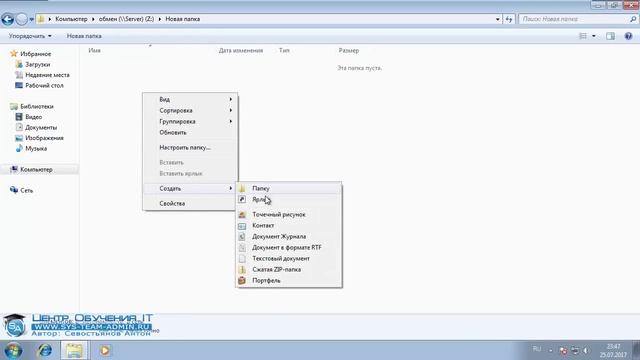This screenshot has width=640, height=360.
Task: Sort by the Размер column header
Action: 349,51
